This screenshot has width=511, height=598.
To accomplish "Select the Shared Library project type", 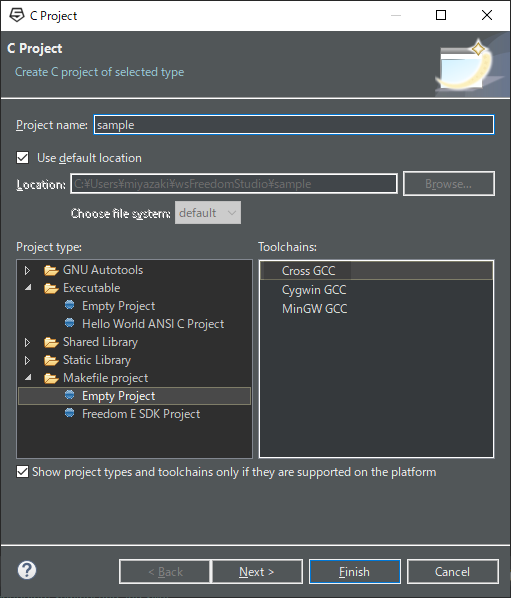I will (x=100, y=342).
